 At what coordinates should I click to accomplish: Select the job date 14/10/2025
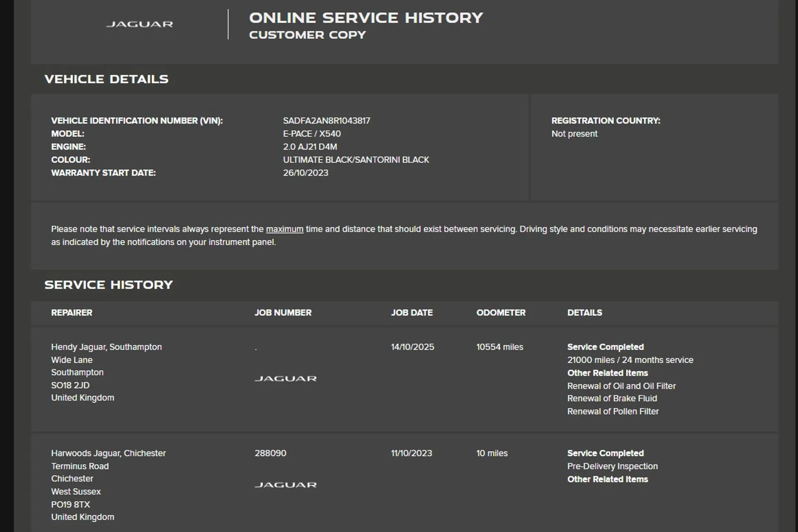413,347
